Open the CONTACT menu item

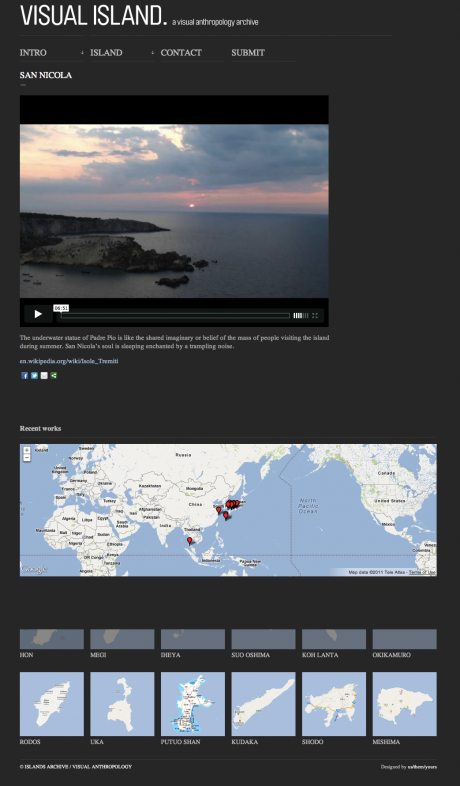pyautogui.click(x=181, y=53)
